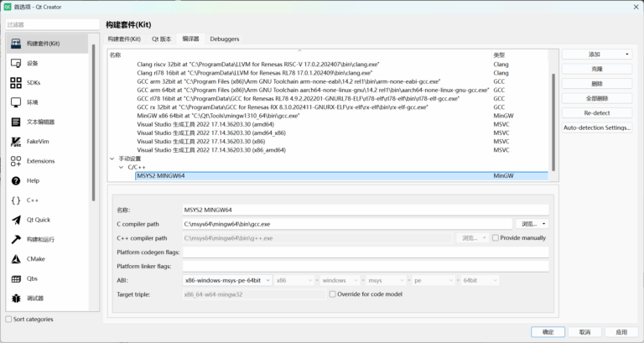644x343 pixels.
Task: Switch to the Qt 版本 tab
Action: pos(161,39)
